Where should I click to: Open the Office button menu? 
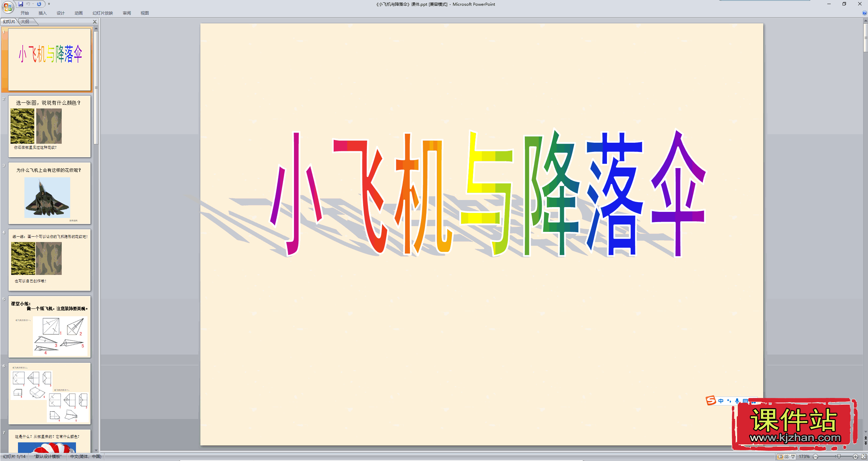click(7, 7)
